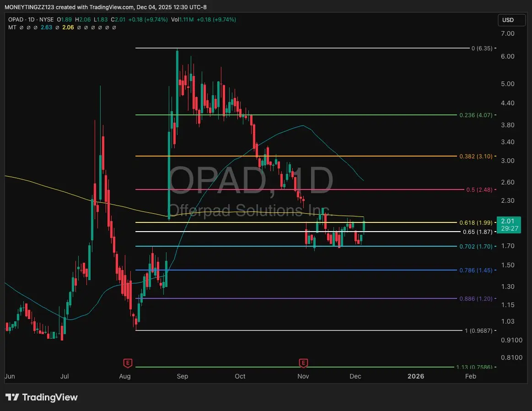This screenshot has width=532, height=411.
Task: Select the Fib label 0.786 (1.45)
Action: click(476, 270)
